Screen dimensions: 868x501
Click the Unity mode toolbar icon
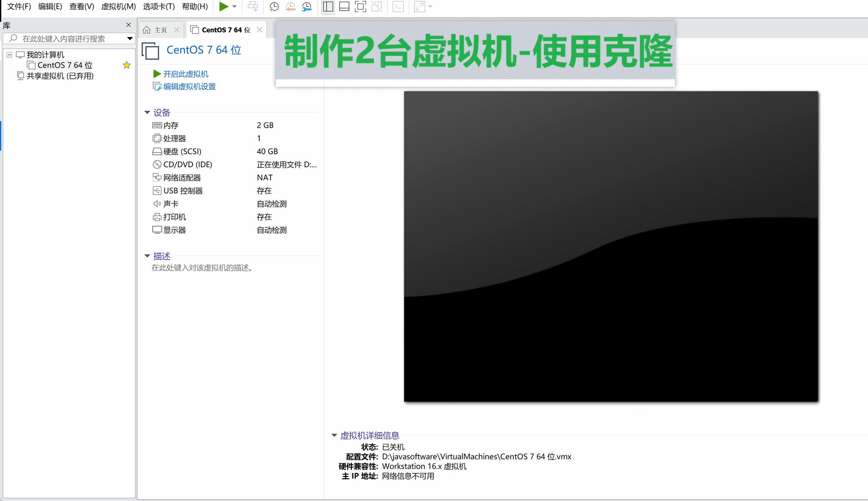point(377,7)
